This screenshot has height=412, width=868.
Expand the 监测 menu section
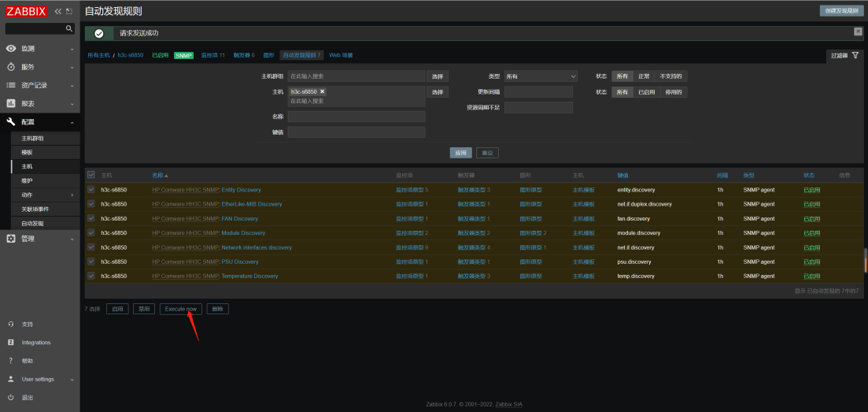(x=72, y=49)
